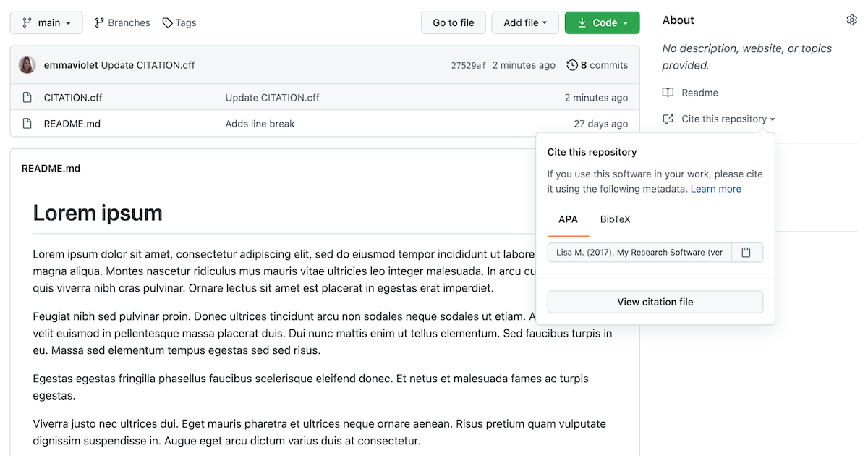This screenshot has width=868, height=456.
Task: Click the View citation file button
Action: pos(655,302)
